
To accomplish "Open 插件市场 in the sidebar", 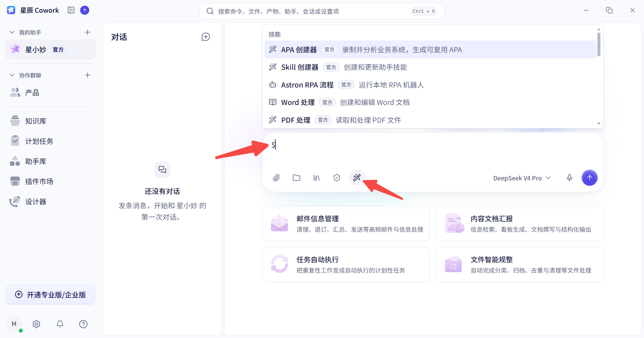I will 50,181.
